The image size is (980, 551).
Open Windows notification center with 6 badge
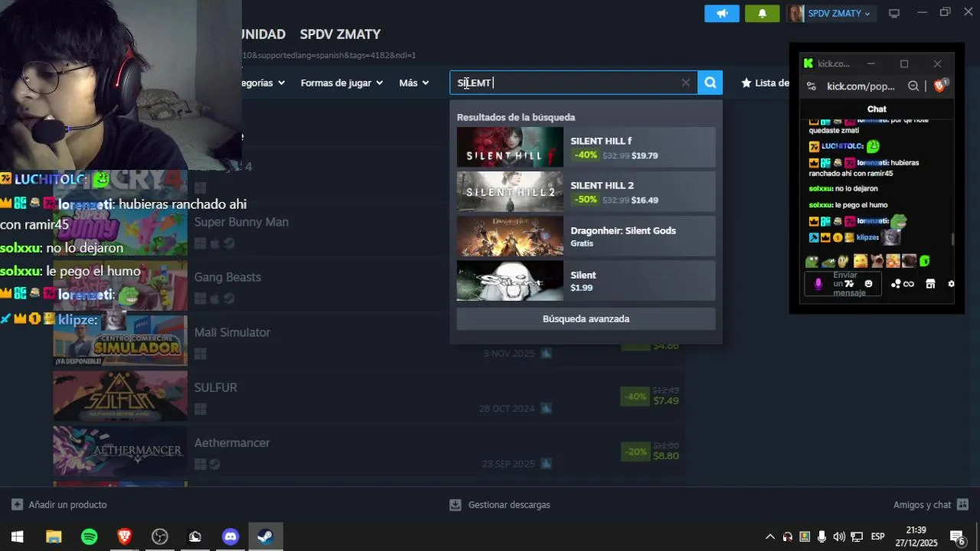click(x=957, y=537)
